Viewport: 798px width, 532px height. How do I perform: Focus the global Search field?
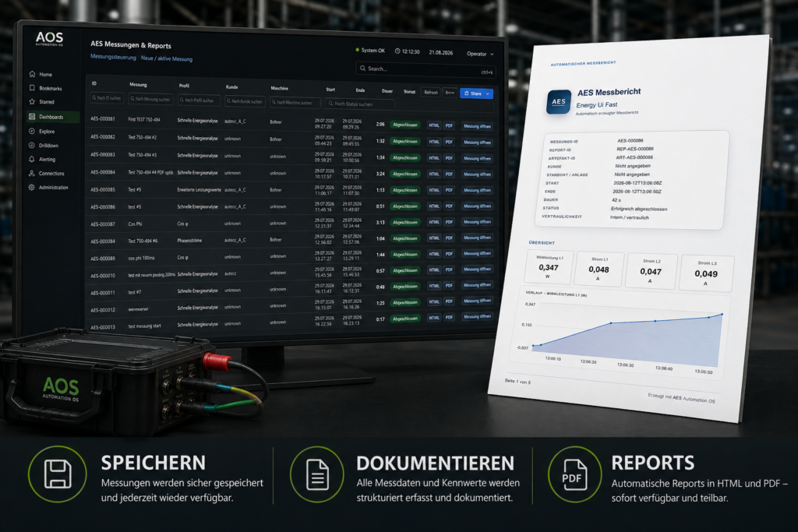tap(425, 69)
